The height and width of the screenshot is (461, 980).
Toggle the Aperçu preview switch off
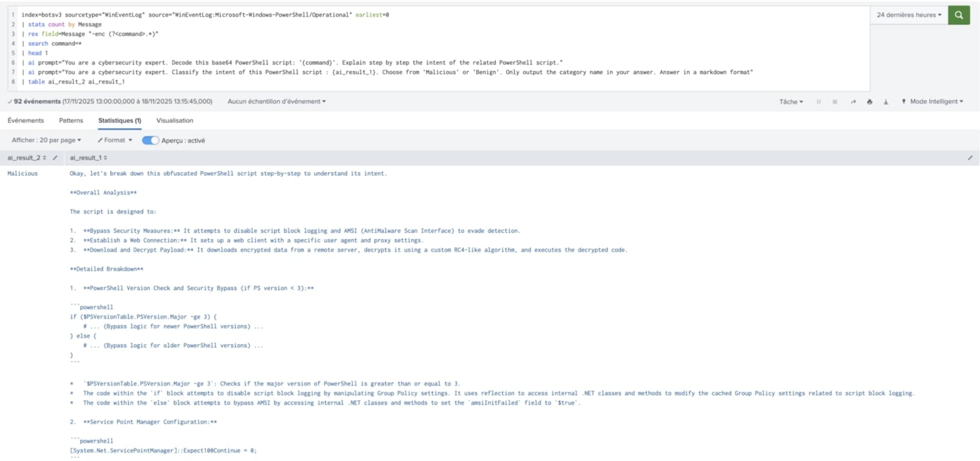150,140
